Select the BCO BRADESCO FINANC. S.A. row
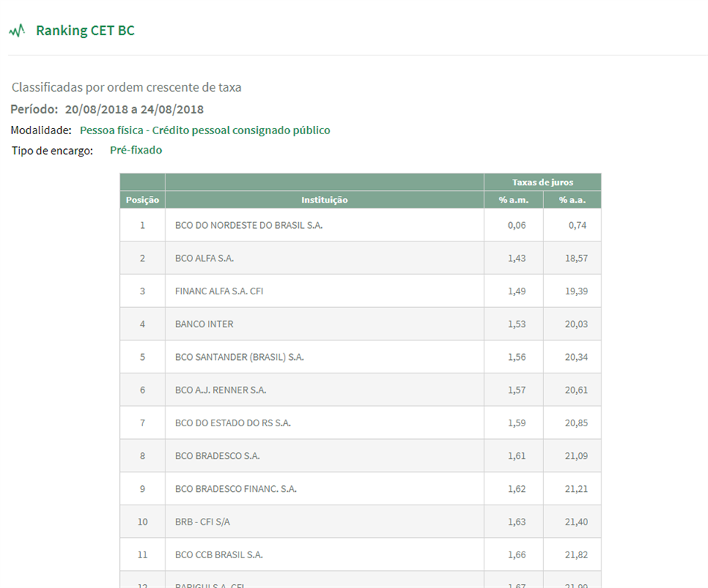The width and height of the screenshot is (708, 588). [x=360, y=489]
